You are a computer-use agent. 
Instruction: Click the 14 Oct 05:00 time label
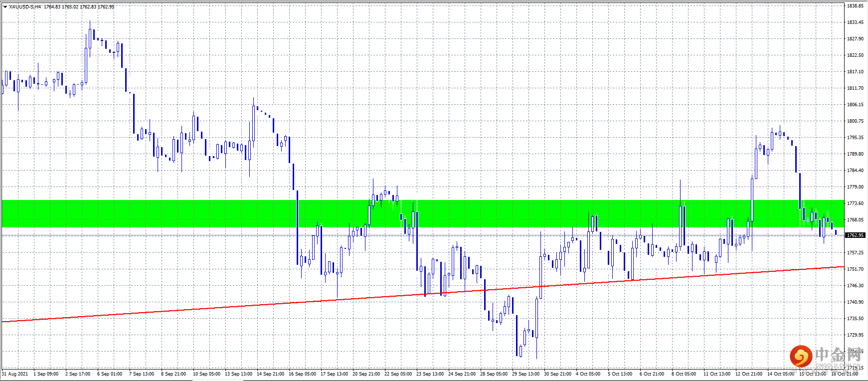tap(781, 374)
